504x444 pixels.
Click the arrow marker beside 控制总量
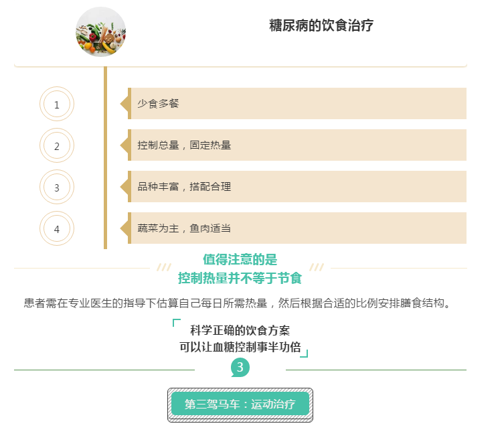click(125, 145)
